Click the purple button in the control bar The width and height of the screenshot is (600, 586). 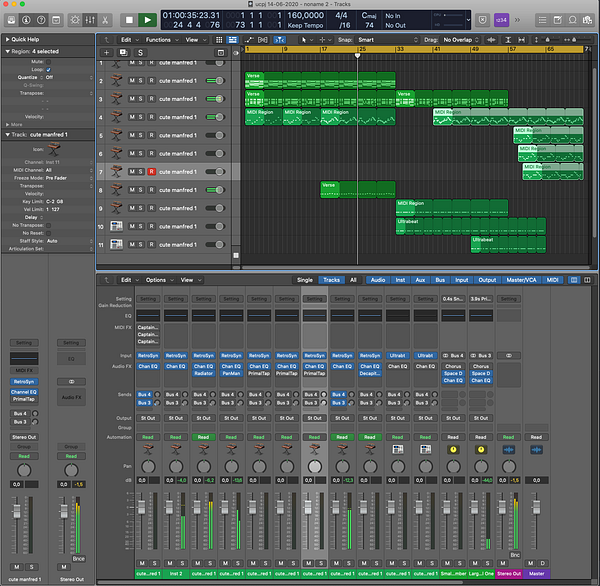(x=501, y=19)
